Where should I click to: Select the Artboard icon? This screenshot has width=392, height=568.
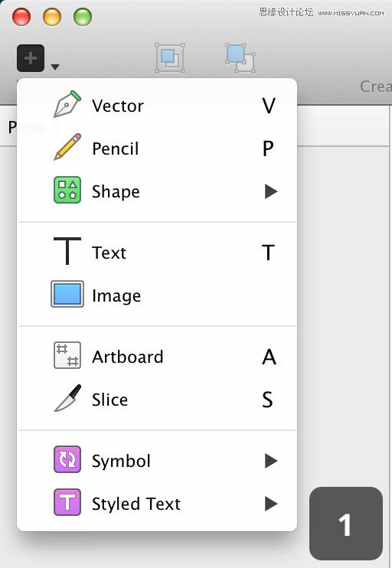[67, 355]
